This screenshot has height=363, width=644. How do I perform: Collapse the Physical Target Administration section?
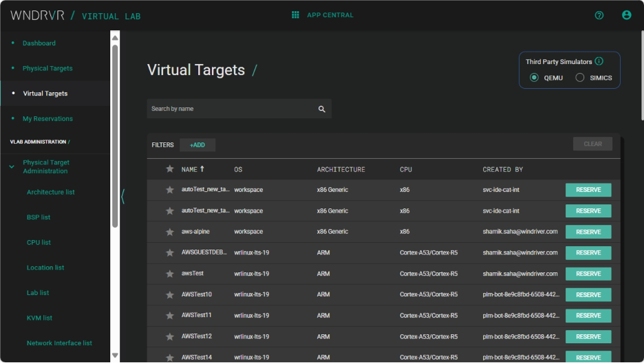(x=12, y=167)
